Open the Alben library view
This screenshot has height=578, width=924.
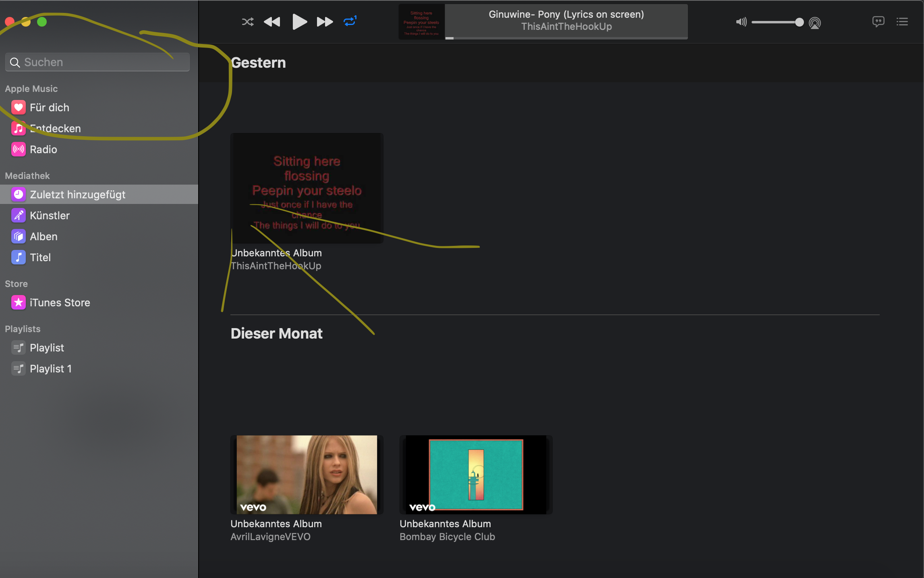pyautogui.click(x=44, y=237)
